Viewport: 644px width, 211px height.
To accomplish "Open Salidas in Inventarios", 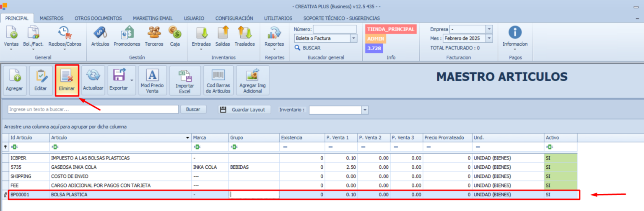I will [x=223, y=36].
